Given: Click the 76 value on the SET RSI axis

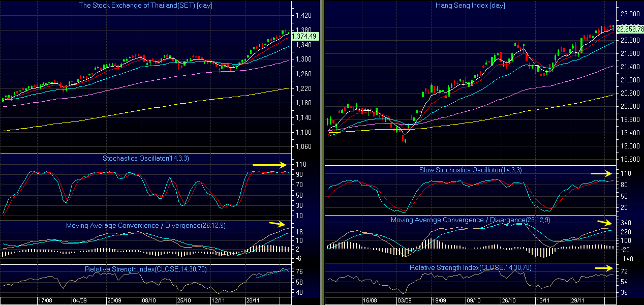Looking at the screenshot, I should [299, 272].
